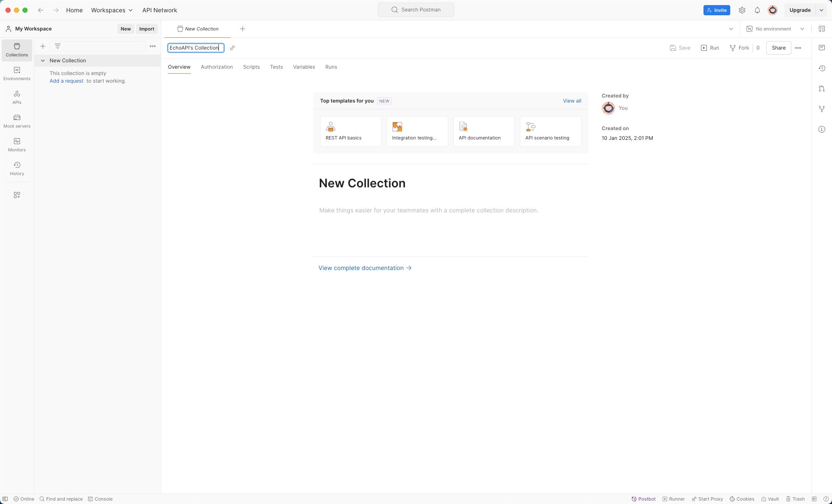Click the Search Postman field
The height and width of the screenshot is (504, 832).
416,10
